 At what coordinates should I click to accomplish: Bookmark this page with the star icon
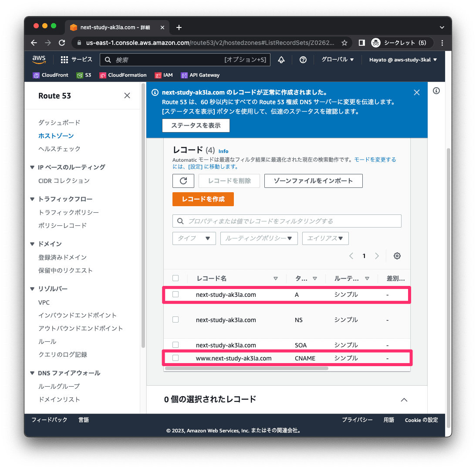pyautogui.click(x=344, y=43)
